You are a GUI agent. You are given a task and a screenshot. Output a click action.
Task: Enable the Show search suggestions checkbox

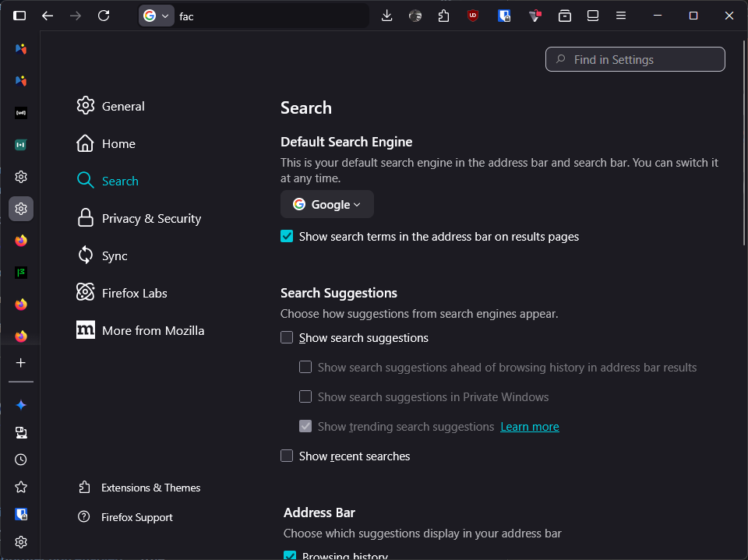click(287, 338)
